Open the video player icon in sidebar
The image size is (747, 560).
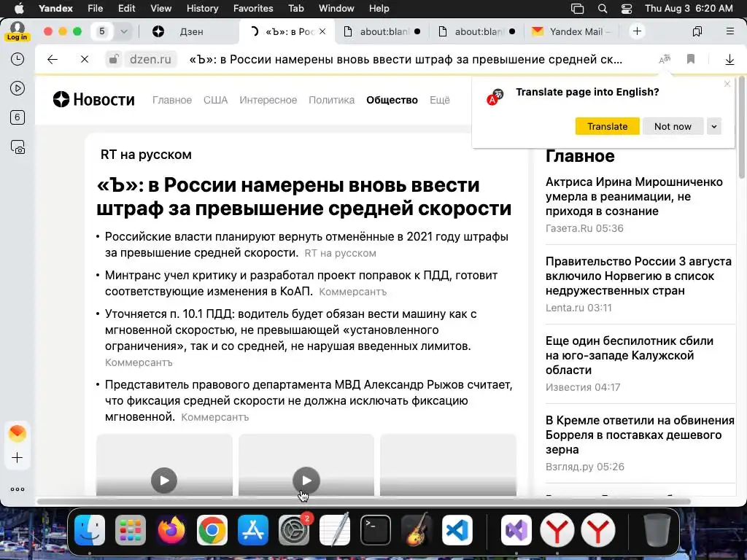[x=18, y=88]
